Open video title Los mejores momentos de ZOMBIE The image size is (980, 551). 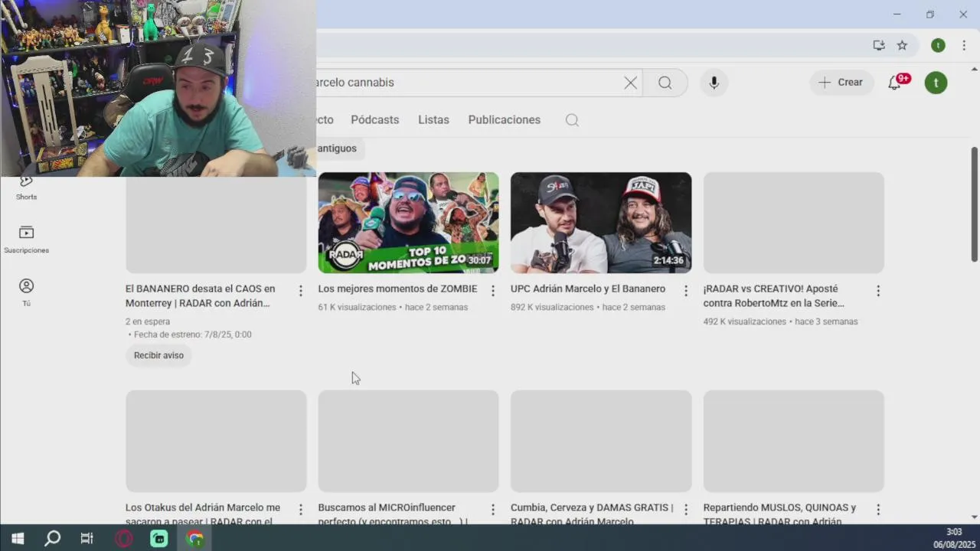pyautogui.click(x=397, y=289)
